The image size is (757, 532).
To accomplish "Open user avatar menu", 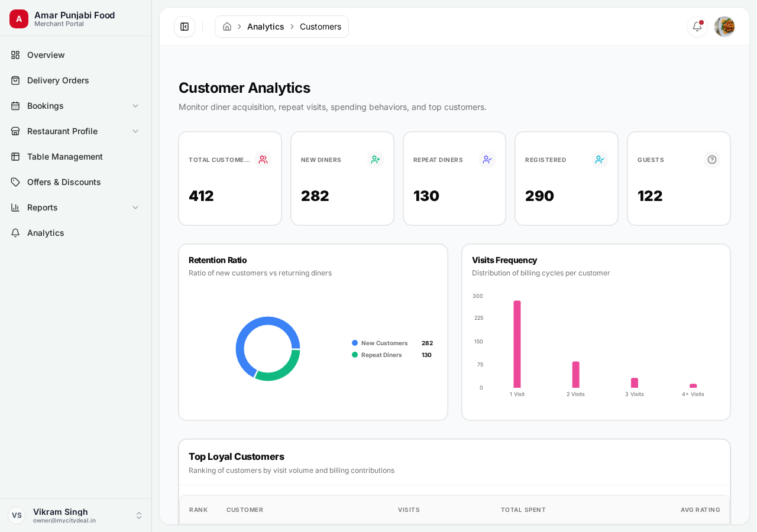I will click(724, 27).
